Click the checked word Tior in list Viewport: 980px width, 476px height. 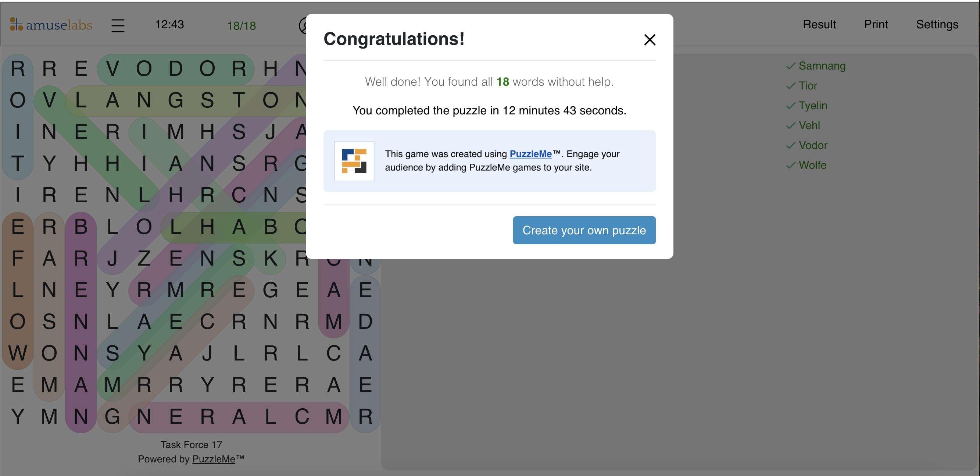(807, 86)
